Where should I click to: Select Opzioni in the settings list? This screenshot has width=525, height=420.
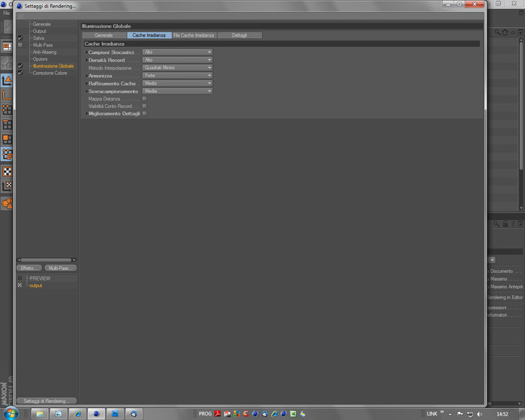coord(40,59)
